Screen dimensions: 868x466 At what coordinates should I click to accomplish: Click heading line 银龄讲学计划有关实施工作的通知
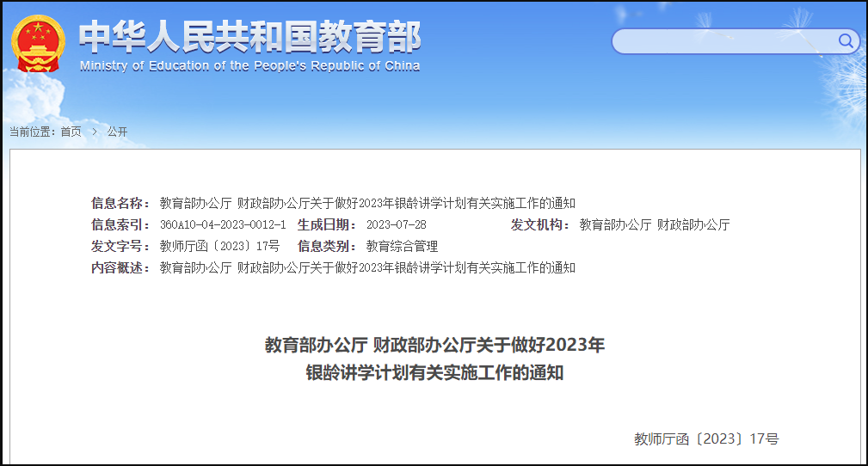434,373
